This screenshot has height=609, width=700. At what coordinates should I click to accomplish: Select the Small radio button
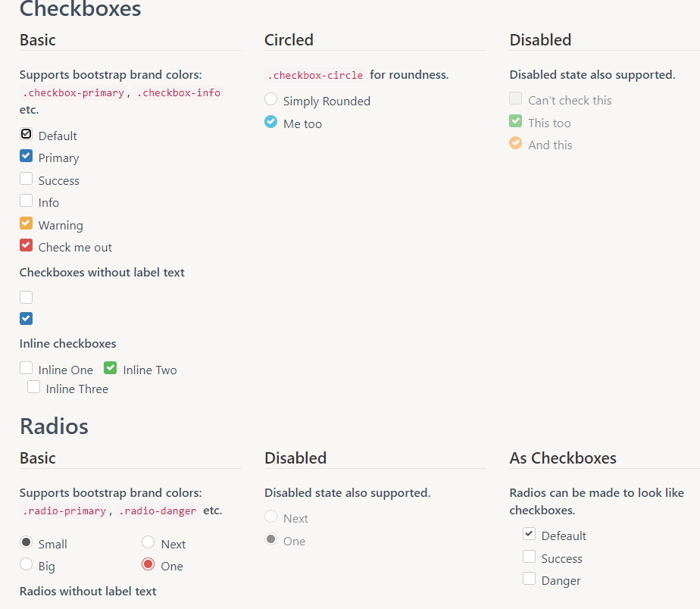pyautogui.click(x=27, y=542)
